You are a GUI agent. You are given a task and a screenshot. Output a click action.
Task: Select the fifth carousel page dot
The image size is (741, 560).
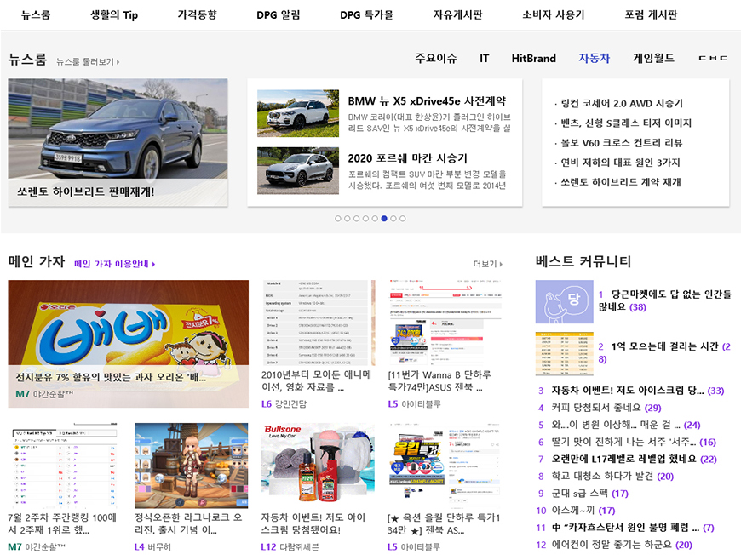coord(375,219)
